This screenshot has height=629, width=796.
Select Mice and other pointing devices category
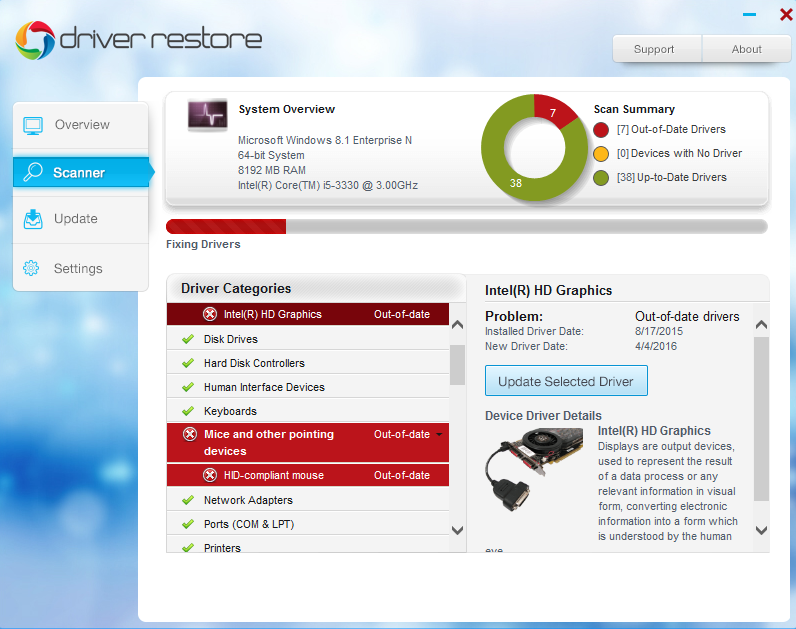[x=308, y=443]
